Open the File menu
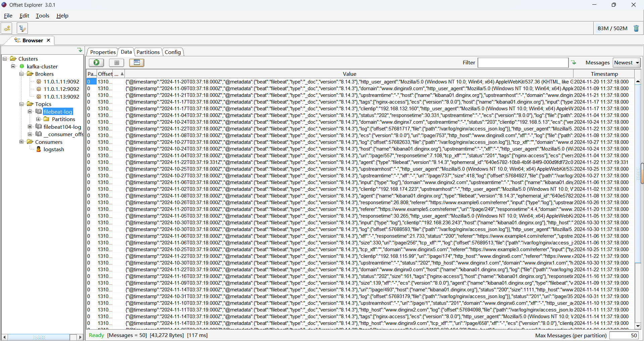Viewport: 644px width, 341px height. pyautogui.click(x=8, y=15)
